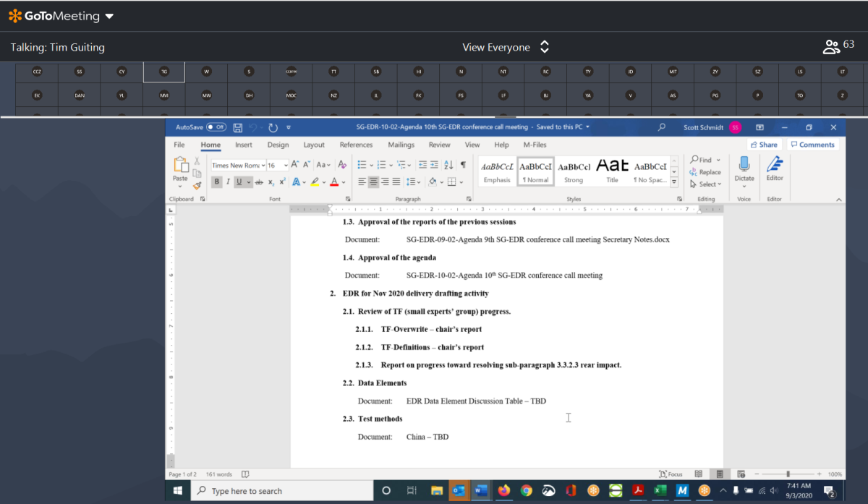Click the Comments button

(x=812, y=145)
